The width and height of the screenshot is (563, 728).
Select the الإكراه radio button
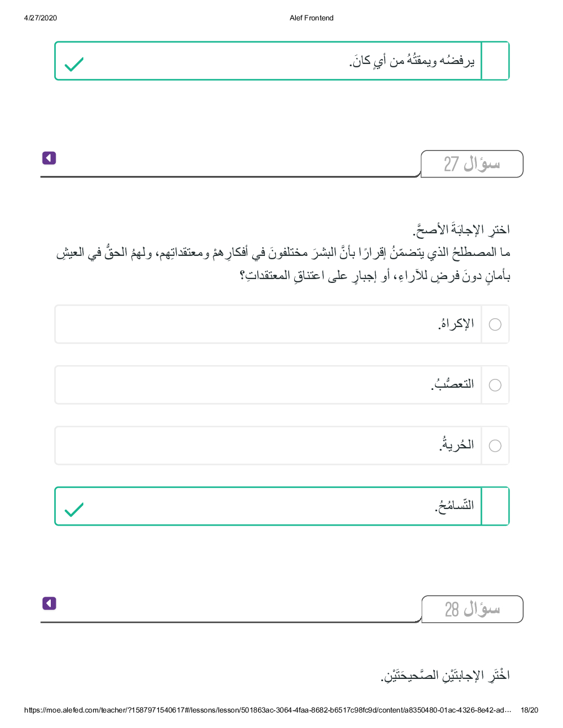(x=495, y=324)
